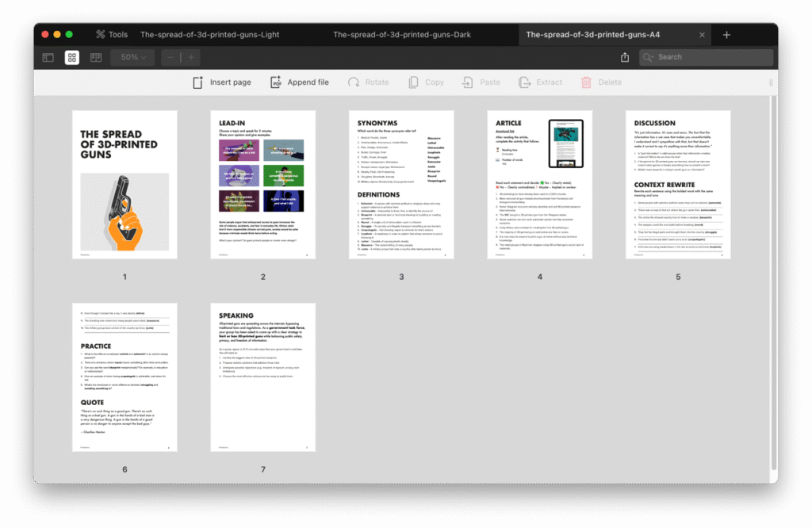Click the Delete trash icon

(586, 82)
